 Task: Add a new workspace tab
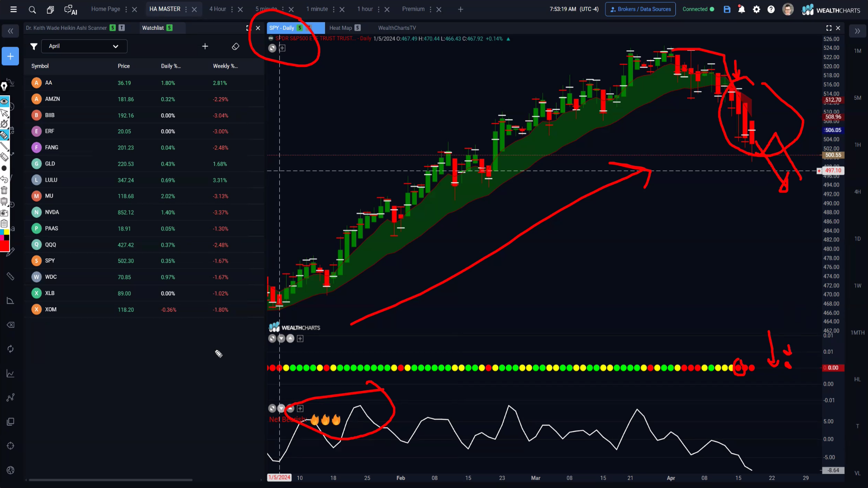coord(460,9)
